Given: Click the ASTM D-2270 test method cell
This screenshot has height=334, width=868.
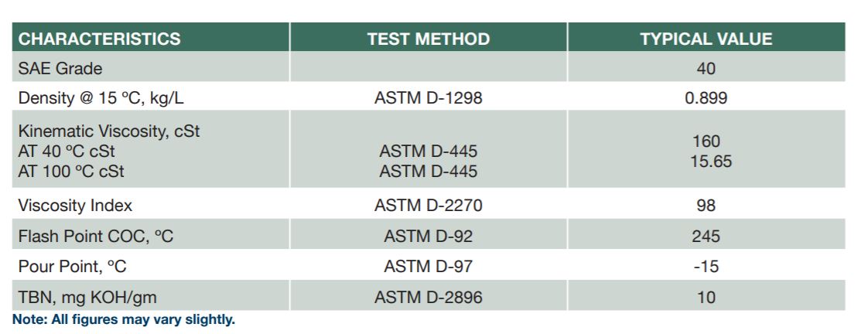Looking at the screenshot, I should 428,206.
